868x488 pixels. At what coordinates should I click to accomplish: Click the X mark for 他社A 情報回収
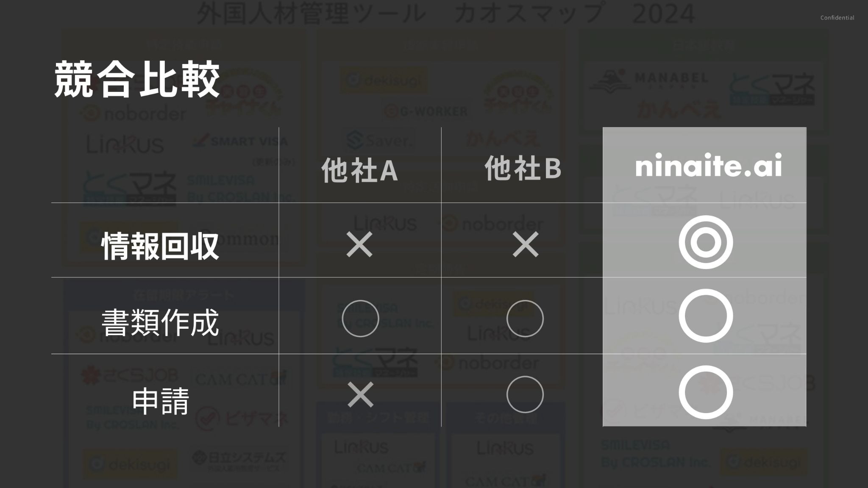359,244
